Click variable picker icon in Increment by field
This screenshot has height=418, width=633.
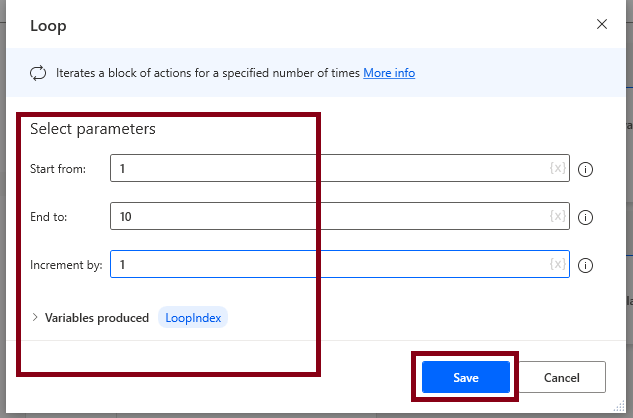pyautogui.click(x=558, y=265)
